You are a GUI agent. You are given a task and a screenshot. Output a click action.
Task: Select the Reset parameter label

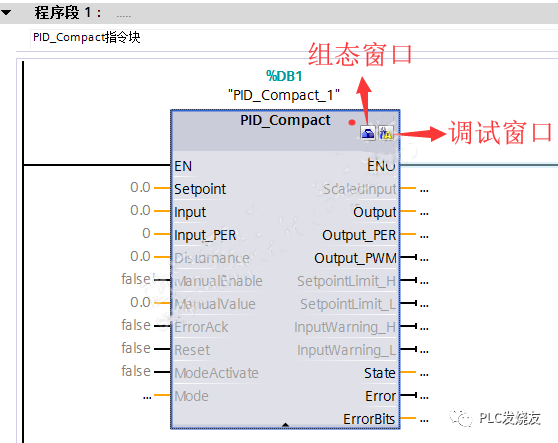192,350
